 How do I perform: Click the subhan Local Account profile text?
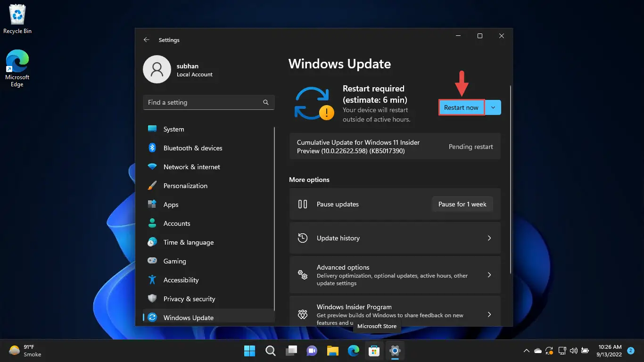coord(194,70)
